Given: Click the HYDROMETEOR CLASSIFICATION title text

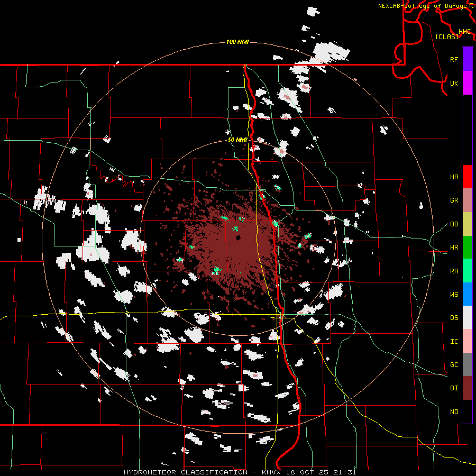Looking at the screenshot, I should pyautogui.click(x=186, y=472).
